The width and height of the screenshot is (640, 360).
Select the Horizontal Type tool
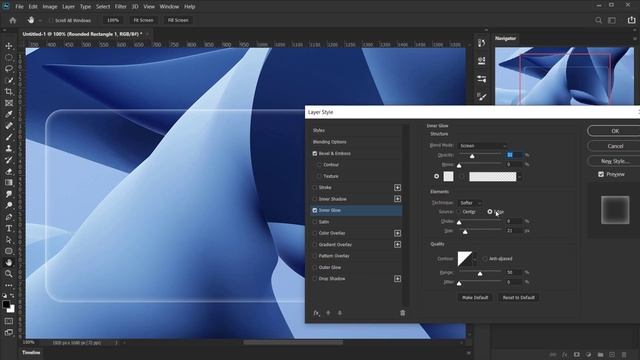(x=9, y=228)
